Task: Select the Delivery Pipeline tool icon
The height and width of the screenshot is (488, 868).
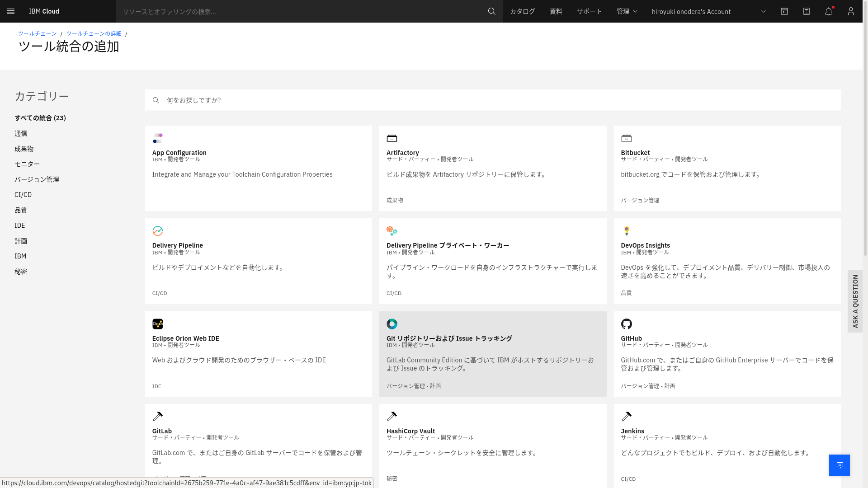Action: pos(157,231)
